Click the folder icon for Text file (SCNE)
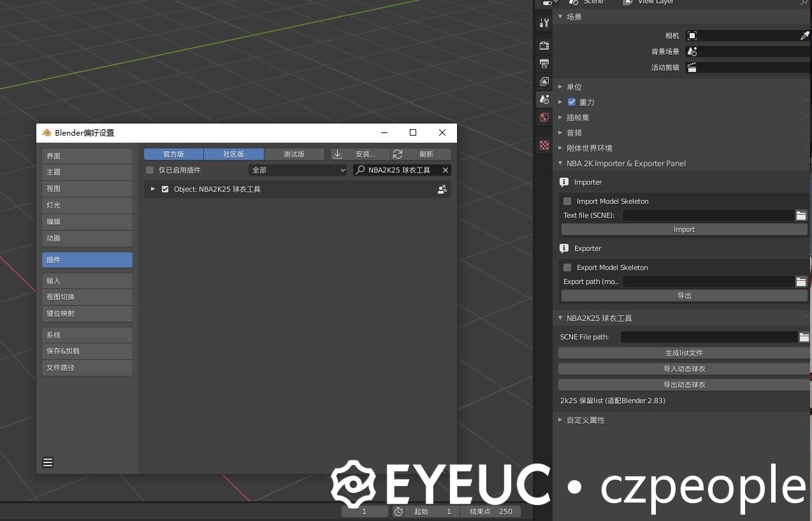This screenshot has height=521, width=812. click(801, 215)
